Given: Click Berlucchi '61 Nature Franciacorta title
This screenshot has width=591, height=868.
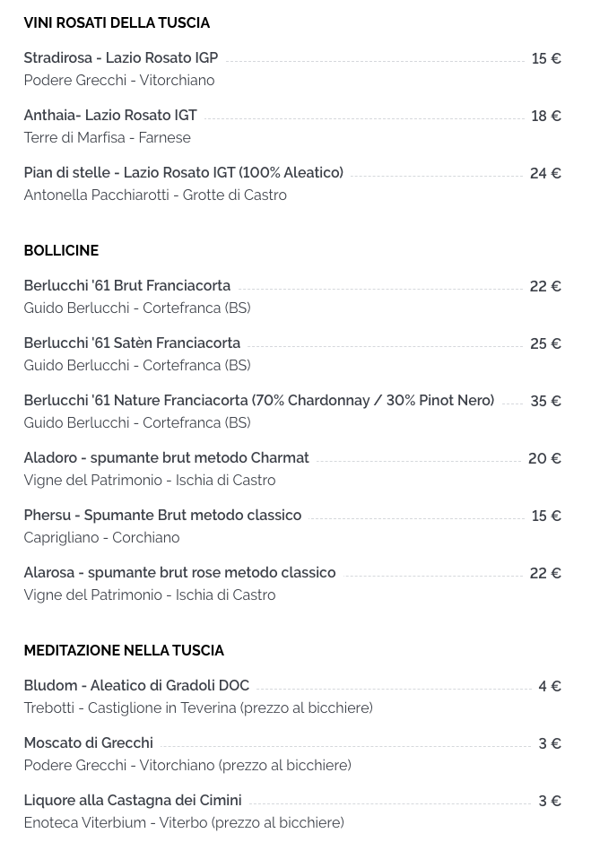Looking at the screenshot, I should (x=258, y=400).
